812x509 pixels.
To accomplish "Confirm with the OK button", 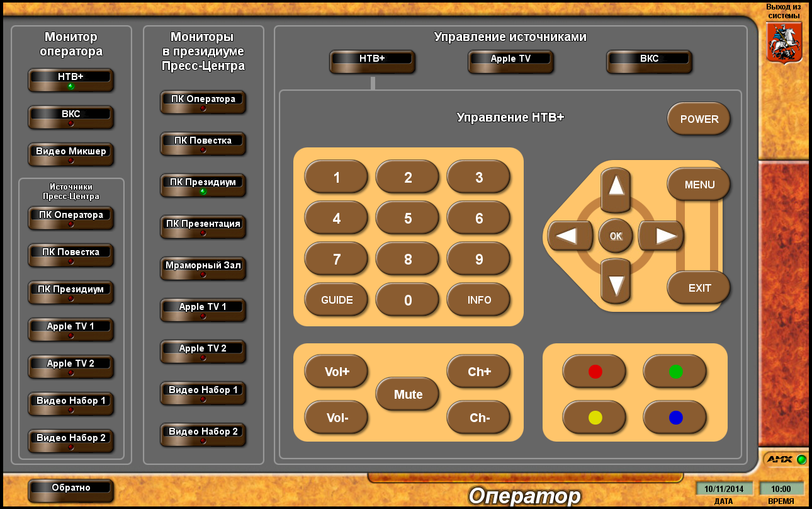I will [616, 236].
